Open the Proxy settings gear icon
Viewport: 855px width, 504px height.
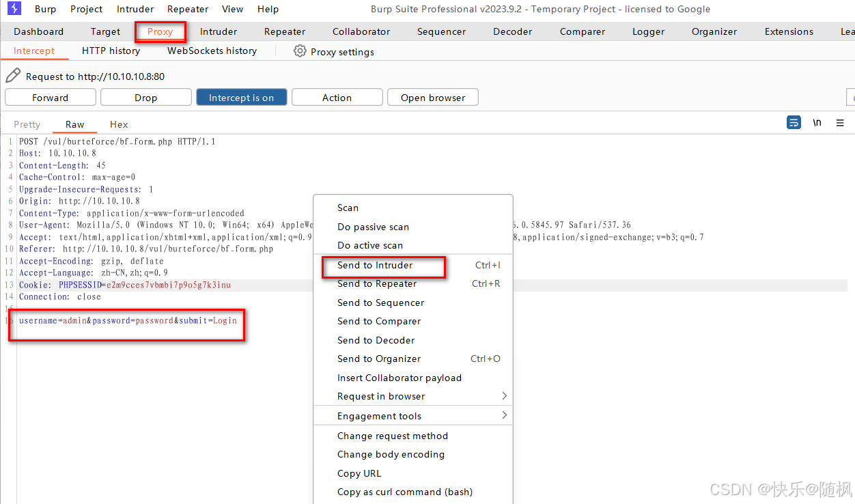[300, 51]
